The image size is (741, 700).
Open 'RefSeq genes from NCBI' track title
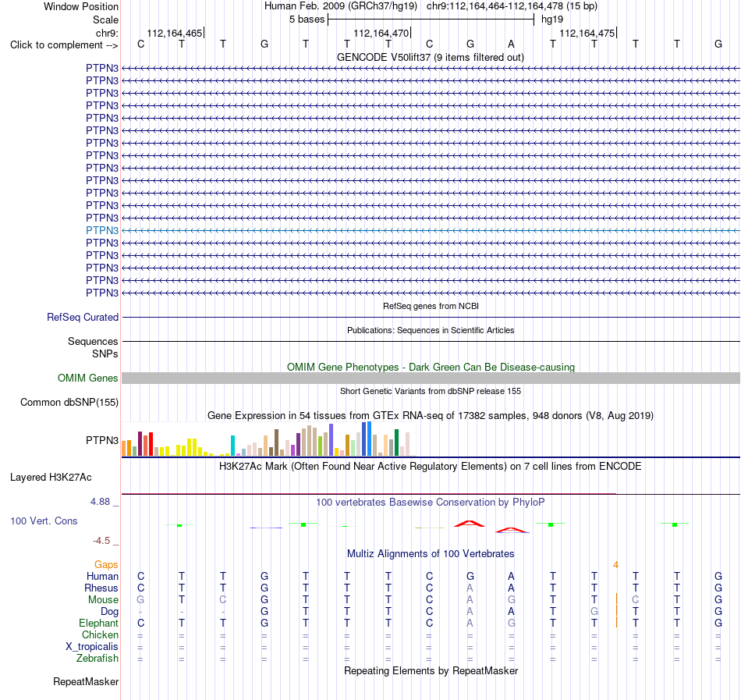(x=431, y=306)
